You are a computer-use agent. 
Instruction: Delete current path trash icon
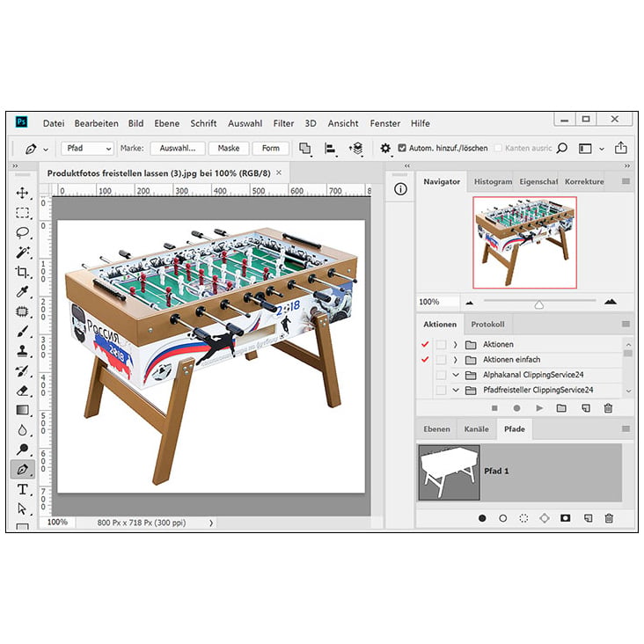609,518
